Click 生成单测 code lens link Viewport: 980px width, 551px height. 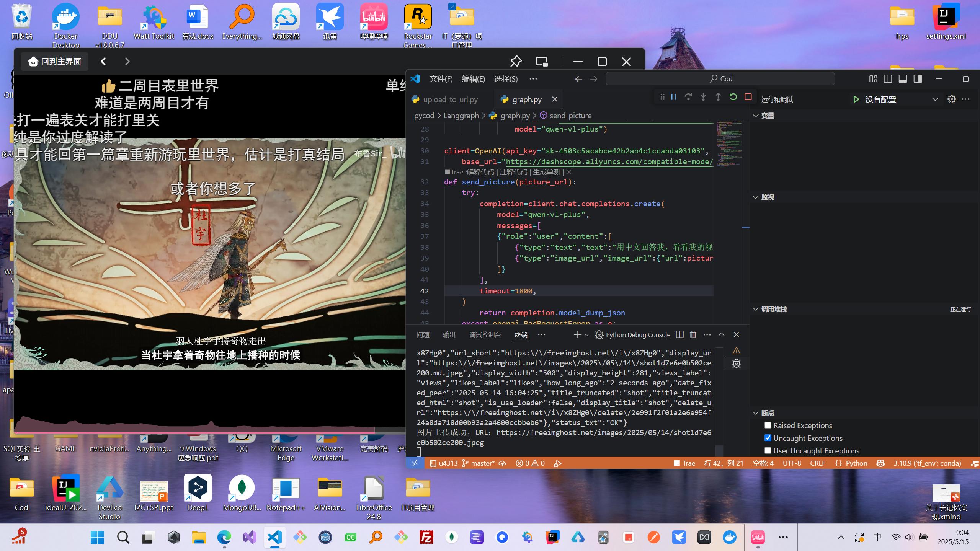tap(547, 172)
